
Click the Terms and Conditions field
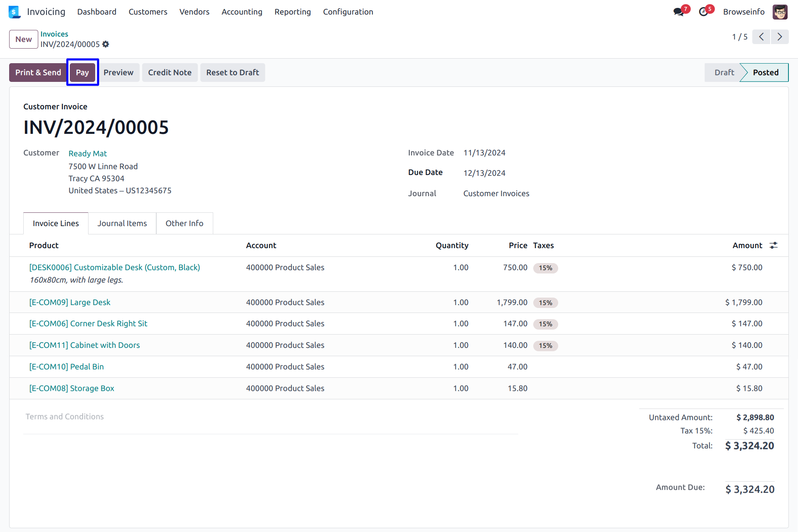click(64, 417)
